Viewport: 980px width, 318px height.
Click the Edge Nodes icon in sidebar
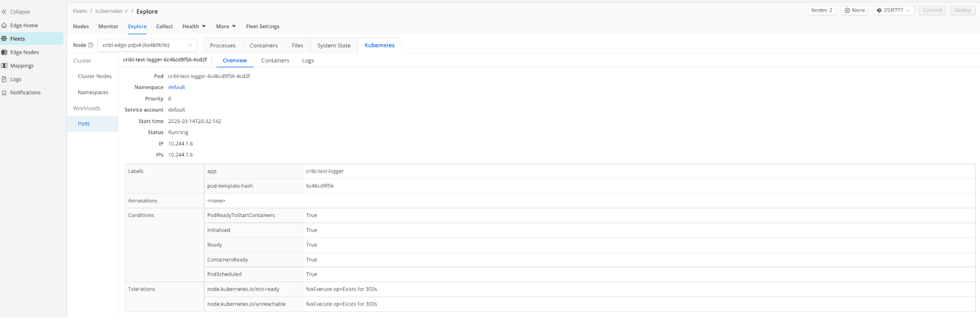click(4, 53)
